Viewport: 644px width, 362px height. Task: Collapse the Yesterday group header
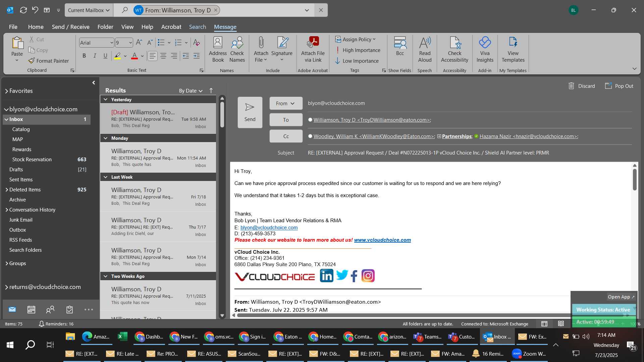click(106, 100)
